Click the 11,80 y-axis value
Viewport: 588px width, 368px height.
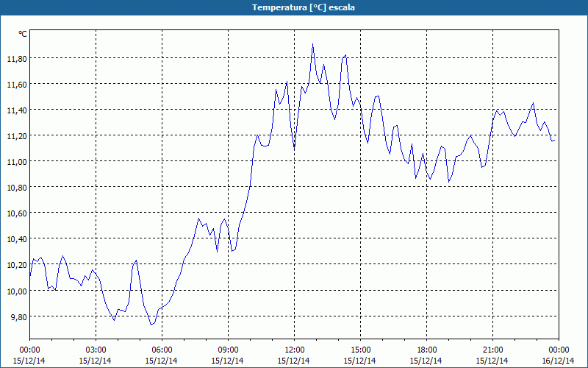(x=16, y=59)
